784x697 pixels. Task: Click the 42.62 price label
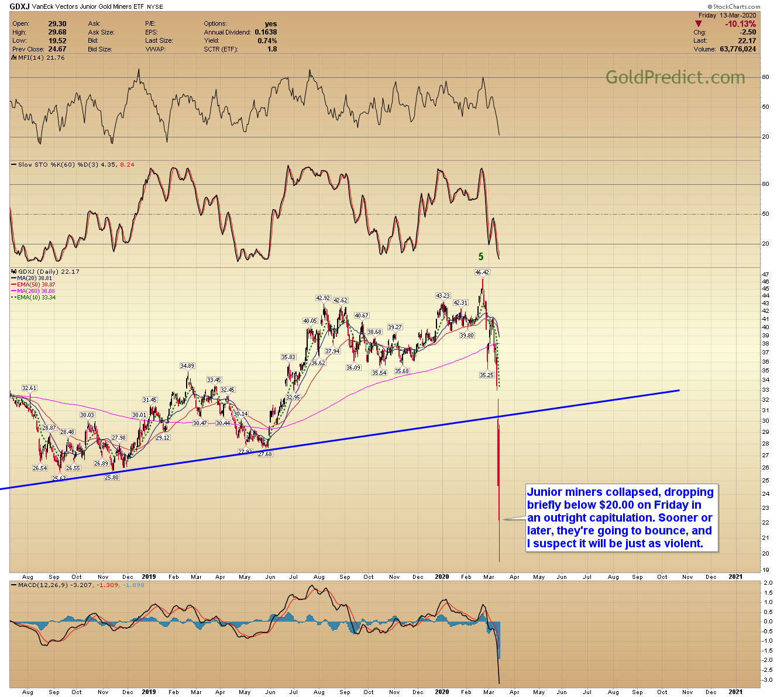click(x=341, y=301)
